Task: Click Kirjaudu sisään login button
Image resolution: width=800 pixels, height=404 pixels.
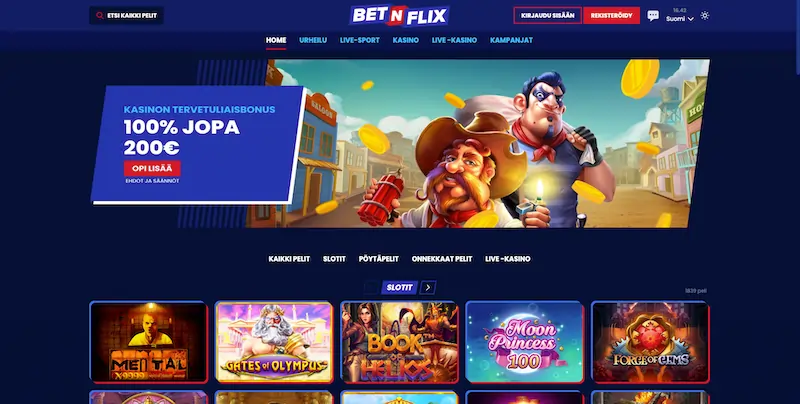Action: point(547,15)
